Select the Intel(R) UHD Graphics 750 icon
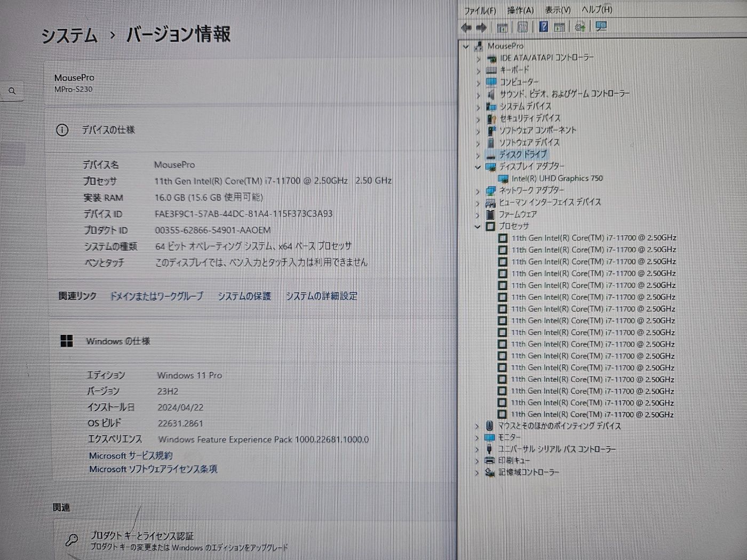747x560 pixels. tap(503, 179)
